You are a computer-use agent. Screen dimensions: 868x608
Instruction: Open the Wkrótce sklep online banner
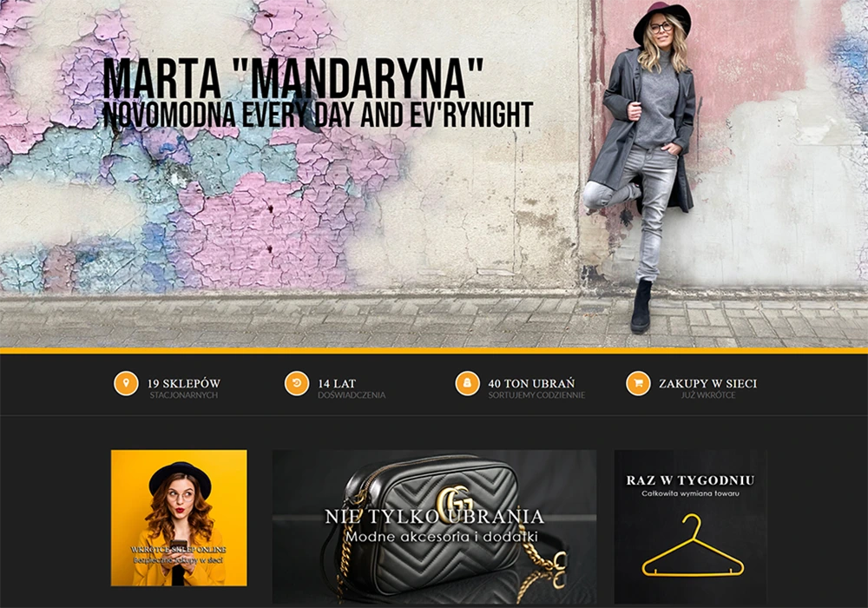click(179, 518)
